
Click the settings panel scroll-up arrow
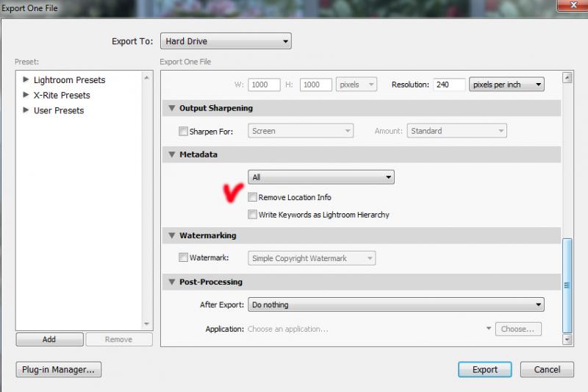(x=567, y=78)
